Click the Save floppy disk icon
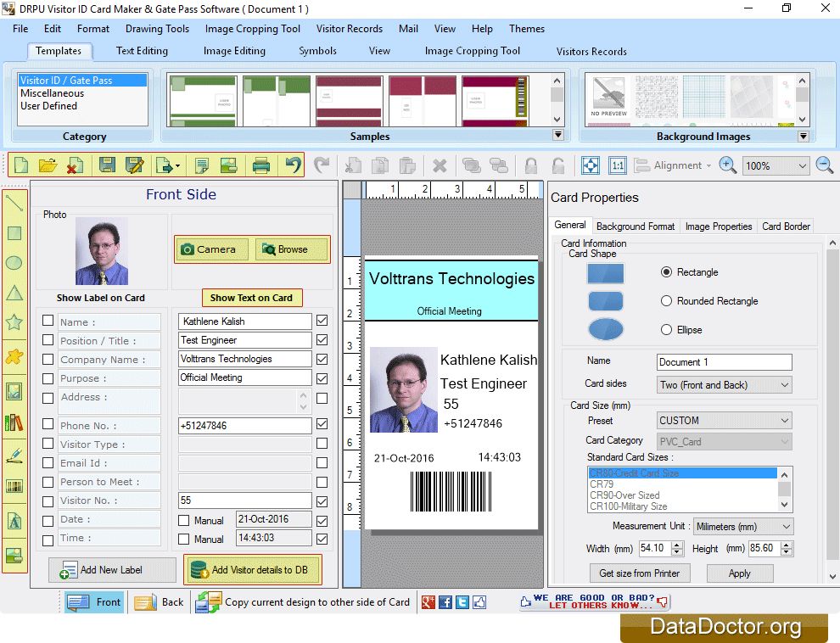Image resolution: width=840 pixels, height=643 pixels. (x=107, y=165)
